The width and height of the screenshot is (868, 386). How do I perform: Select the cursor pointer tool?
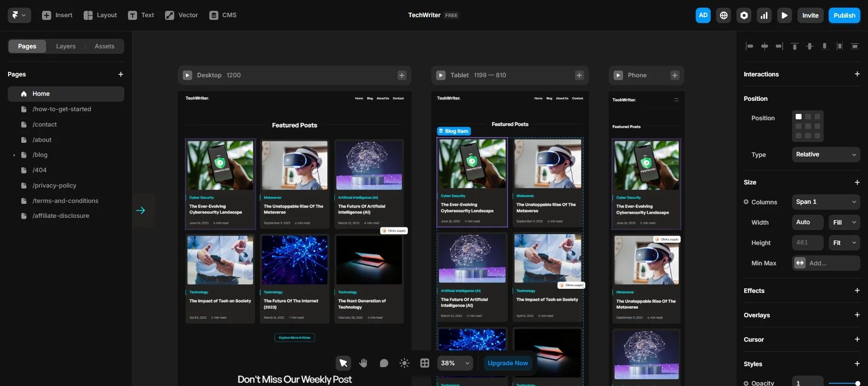click(343, 363)
